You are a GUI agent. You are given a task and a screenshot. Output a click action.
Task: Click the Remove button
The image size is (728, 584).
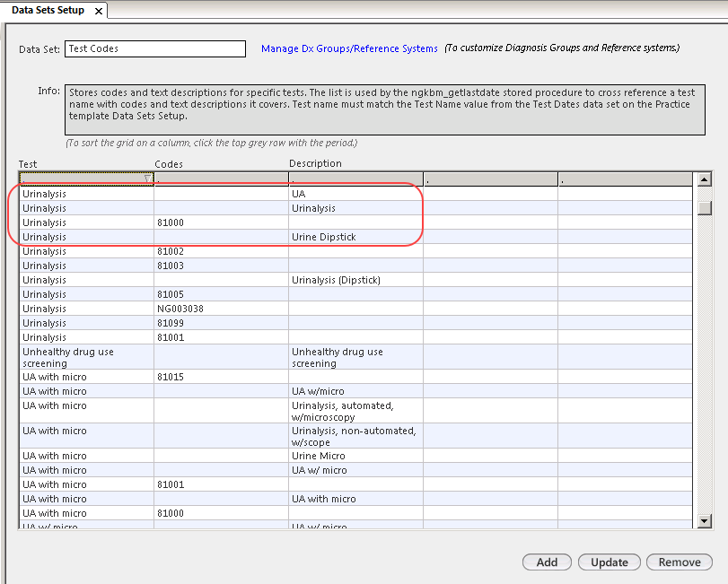pyautogui.click(x=680, y=562)
